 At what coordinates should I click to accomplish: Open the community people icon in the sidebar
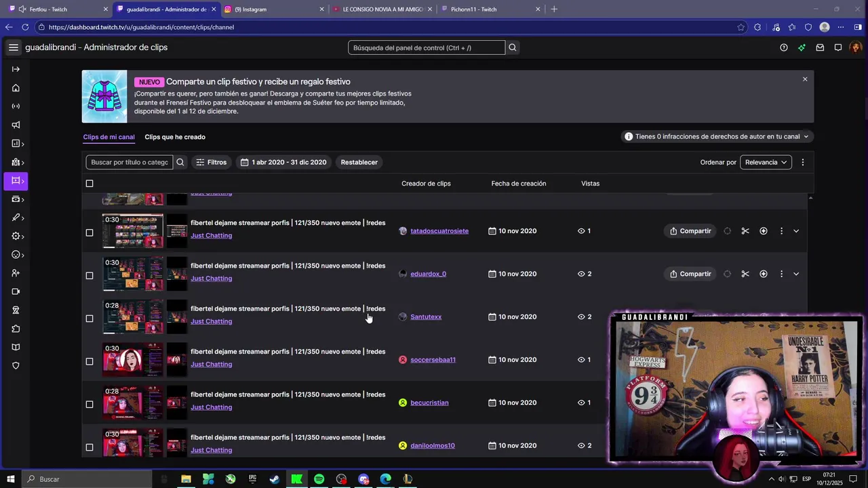pyautogui.click(x=17, y=162)
